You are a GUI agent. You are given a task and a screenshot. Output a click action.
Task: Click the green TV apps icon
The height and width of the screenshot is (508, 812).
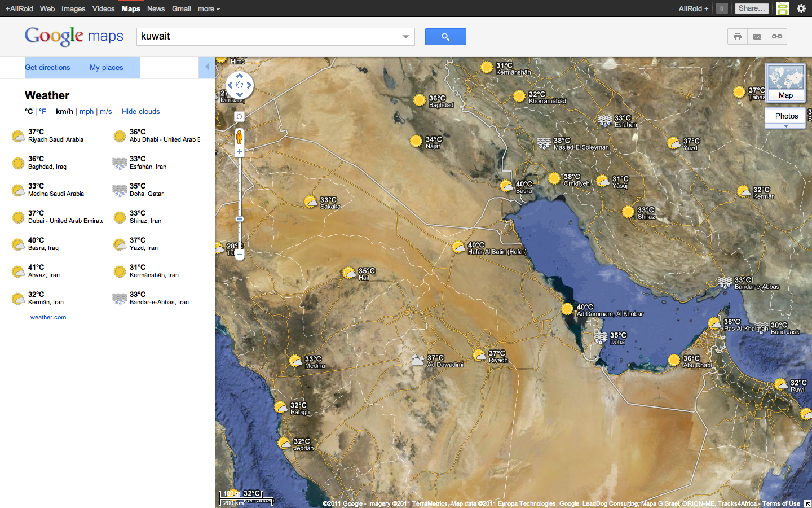point(782,8)
